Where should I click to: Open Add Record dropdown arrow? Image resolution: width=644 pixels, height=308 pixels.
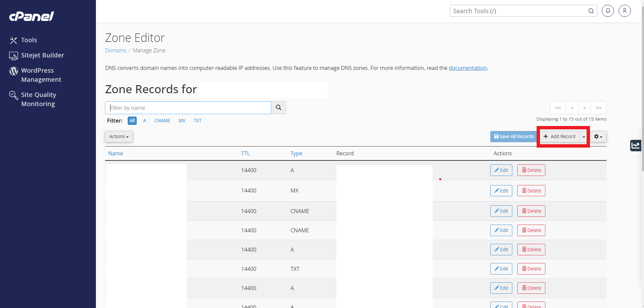point(584,136)
